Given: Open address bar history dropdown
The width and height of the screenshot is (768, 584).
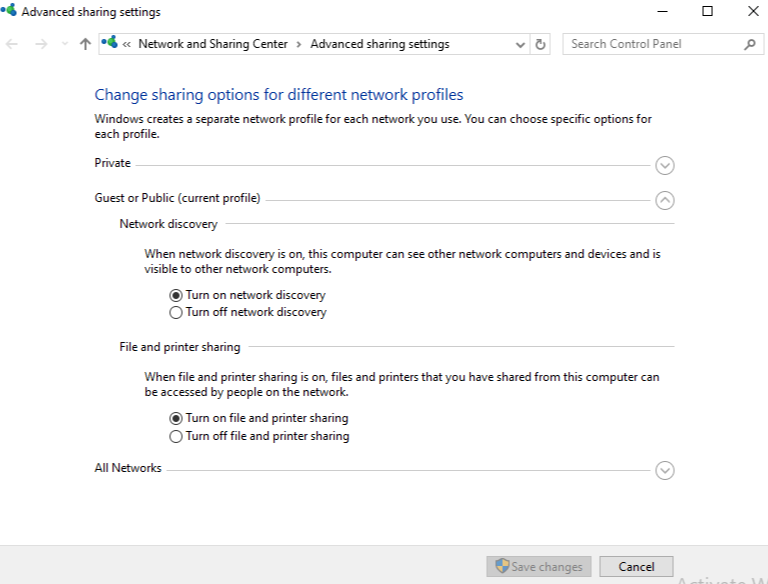Looking at the screenshot, I should (x=520, y=45).
